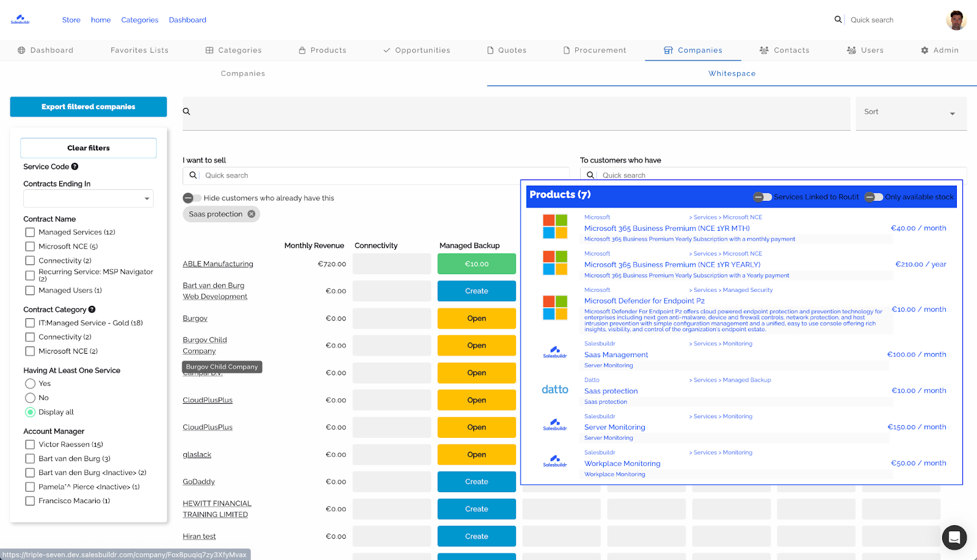Viewport: 977px width, 560px height.
Task: Go to the Dashboard nav tab
Action: (x=46, y=50)
